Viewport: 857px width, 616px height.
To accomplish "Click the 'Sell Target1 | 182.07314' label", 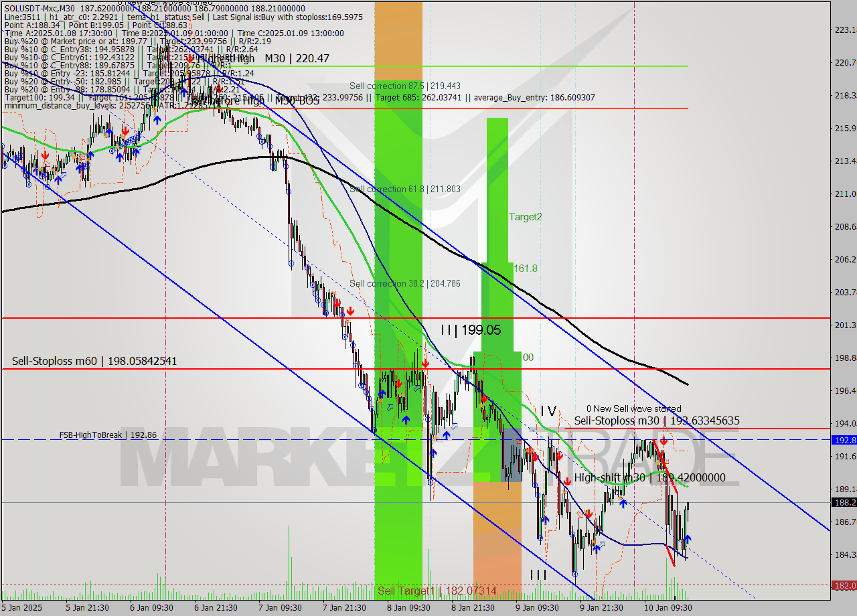I will click(x=437, y=591).
